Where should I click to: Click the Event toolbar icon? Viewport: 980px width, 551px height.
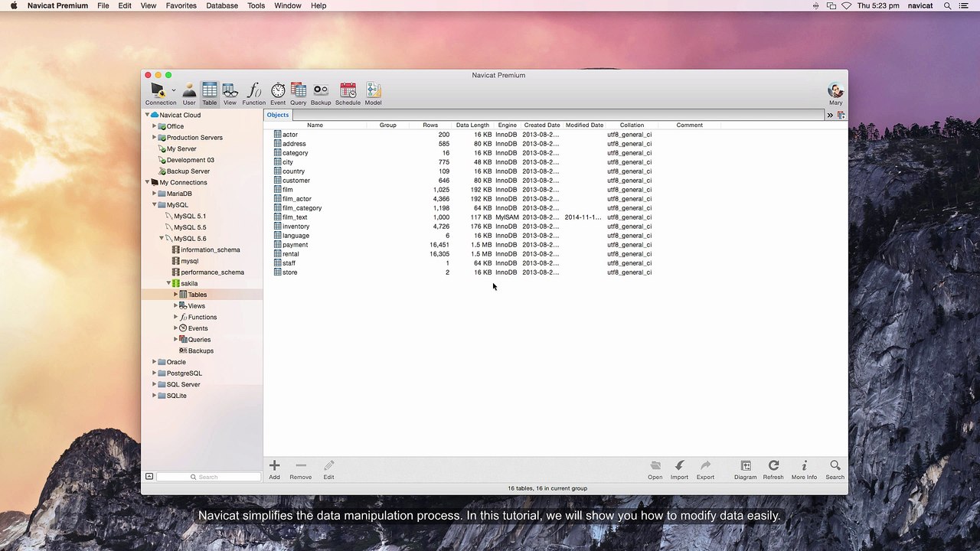[278, 93]
